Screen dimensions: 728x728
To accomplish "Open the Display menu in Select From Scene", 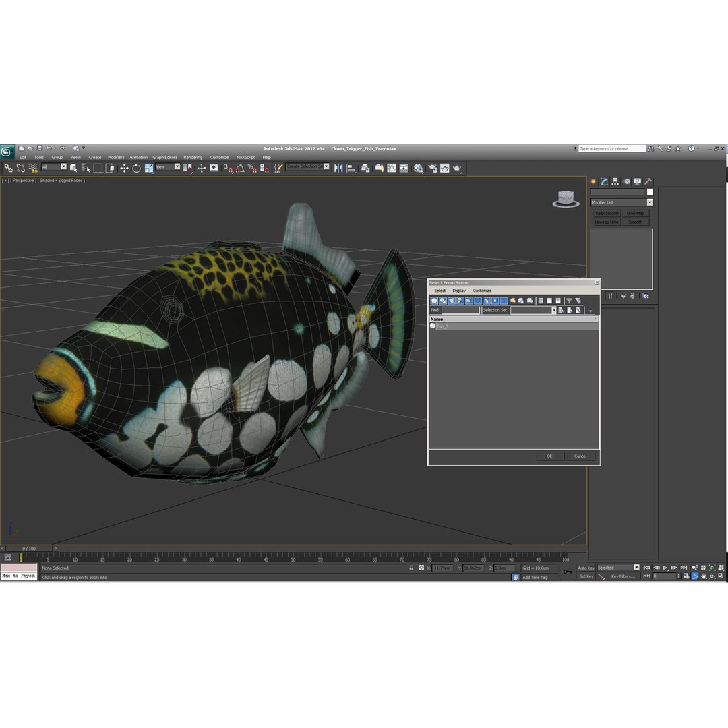I will click(459, 290).
